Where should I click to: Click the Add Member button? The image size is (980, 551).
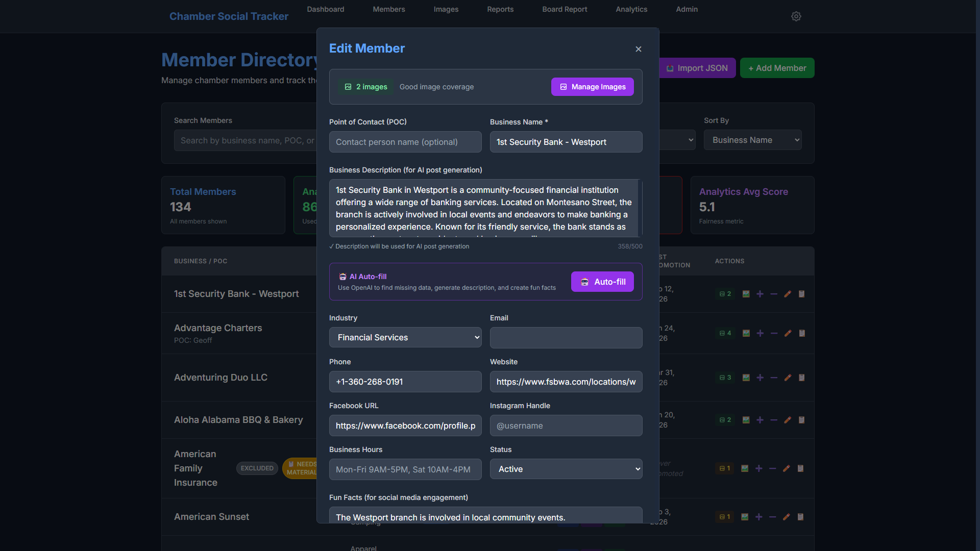(x=777, y=68)
